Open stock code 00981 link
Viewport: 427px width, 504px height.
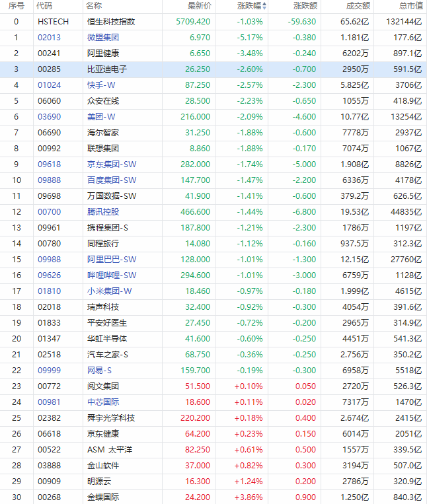(x=49, y=402)
